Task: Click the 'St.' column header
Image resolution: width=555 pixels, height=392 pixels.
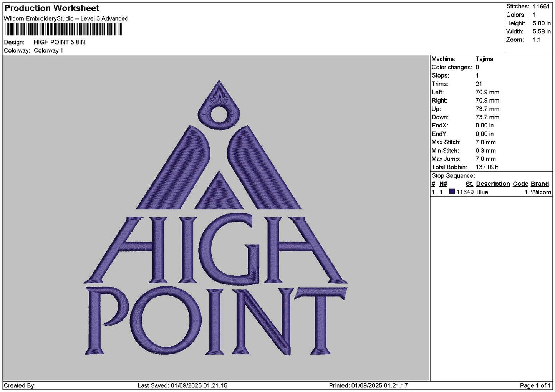Action: pos(469,184)
